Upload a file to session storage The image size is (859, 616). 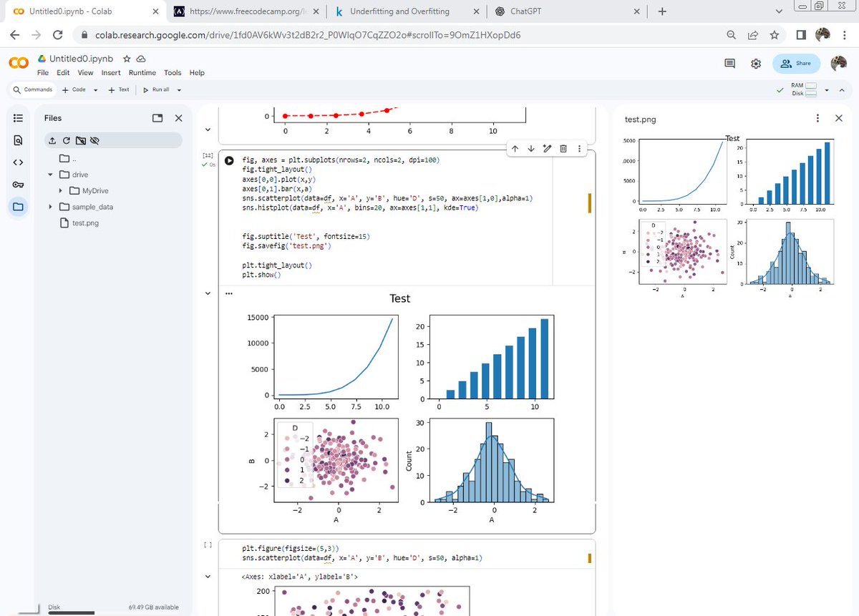point(52,140)
